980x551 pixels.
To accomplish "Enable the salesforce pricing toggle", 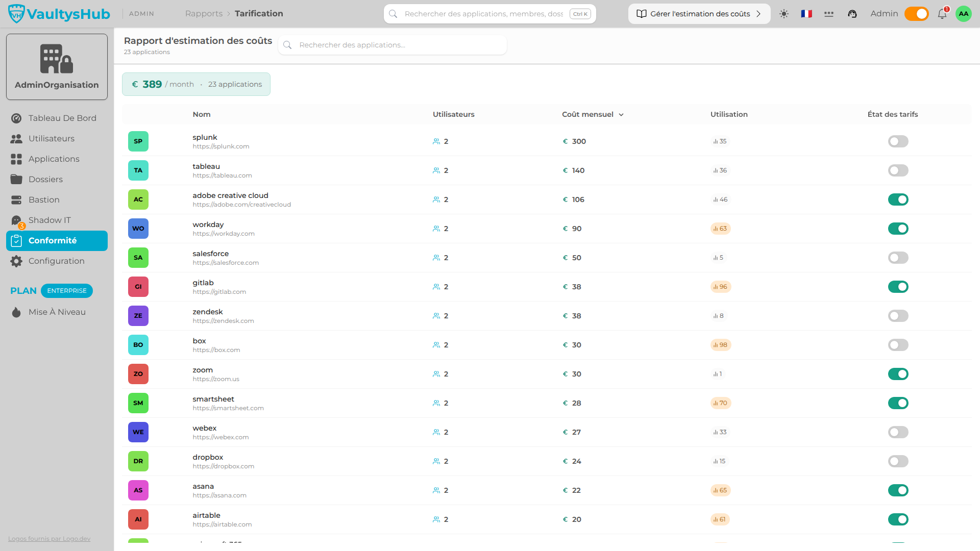I will pyautogui.click(x=898, y=258).
